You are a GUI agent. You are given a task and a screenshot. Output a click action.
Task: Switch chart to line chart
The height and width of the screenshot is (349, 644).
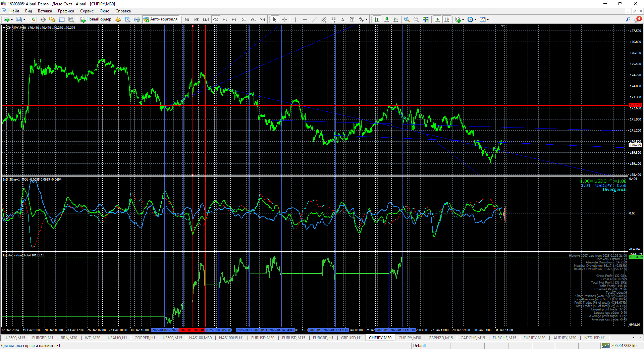click(x=396, y=19)
